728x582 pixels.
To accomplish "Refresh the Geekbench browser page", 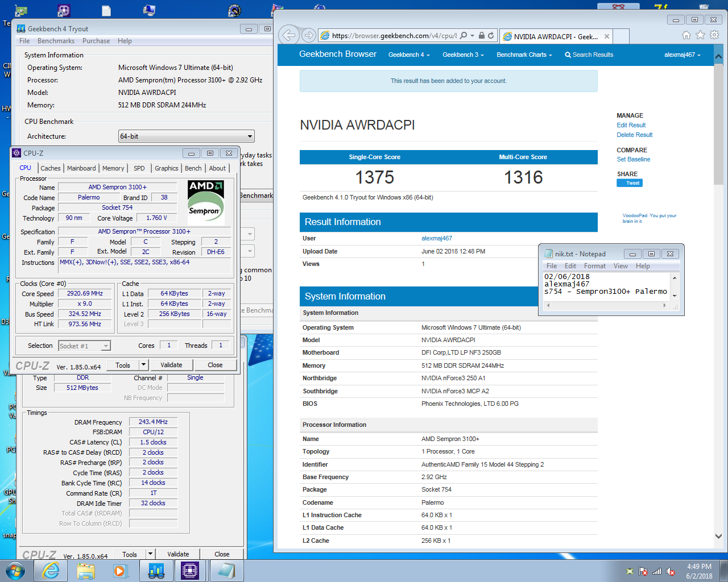I will tap(491, 35).
